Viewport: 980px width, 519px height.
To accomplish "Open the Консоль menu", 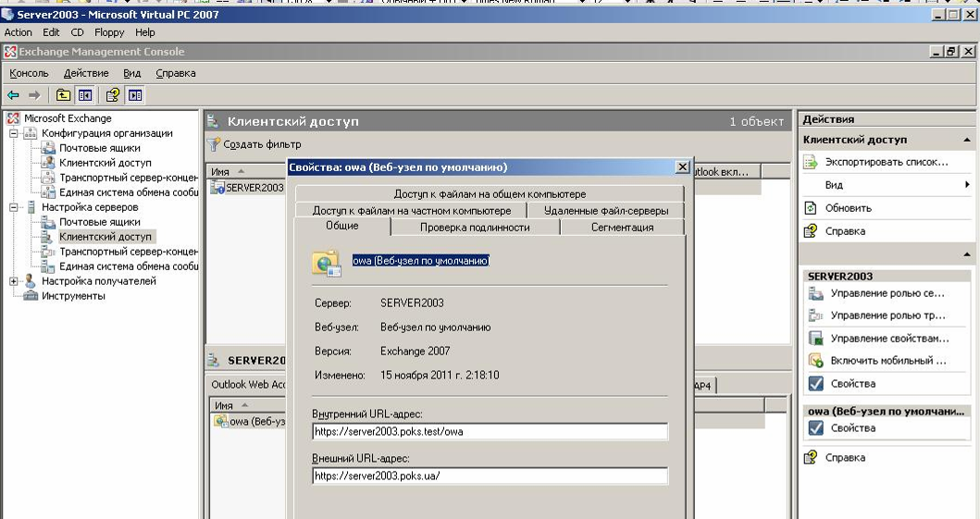I will coord(29,73).
